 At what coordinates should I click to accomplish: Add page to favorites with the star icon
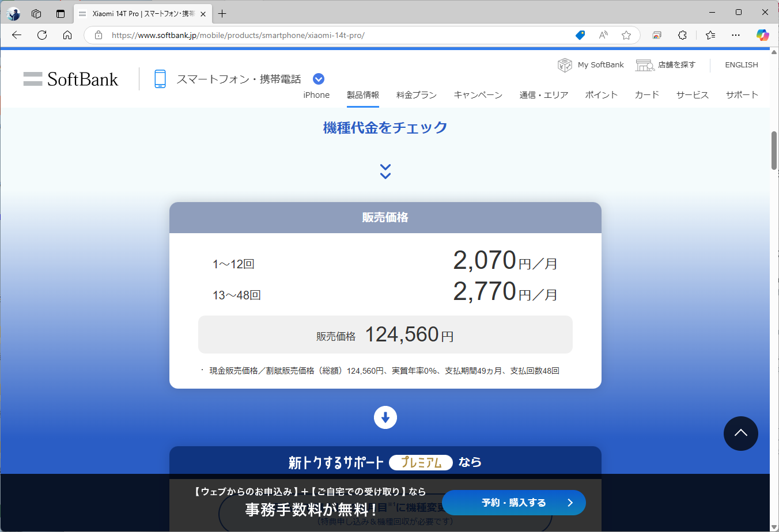(626, 35)
